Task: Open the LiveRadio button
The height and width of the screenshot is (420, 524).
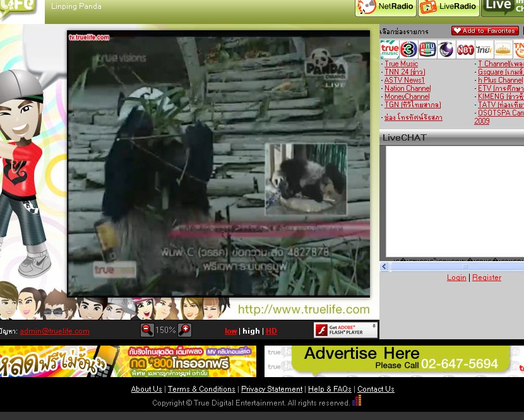Action: click(448, 7)
